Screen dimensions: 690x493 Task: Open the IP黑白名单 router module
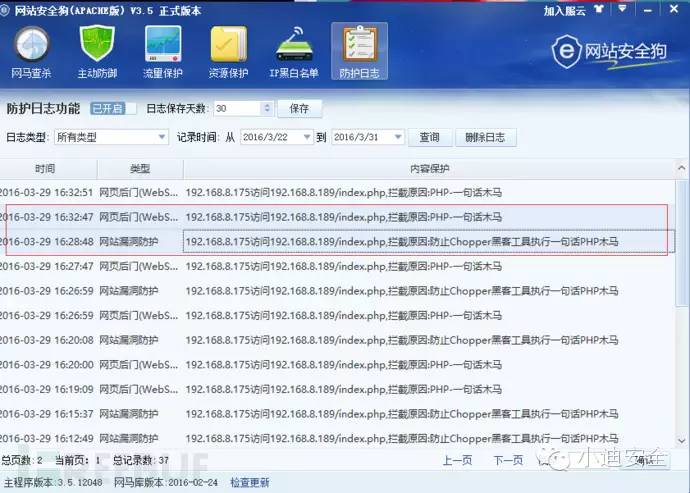(x=294, y=53)
